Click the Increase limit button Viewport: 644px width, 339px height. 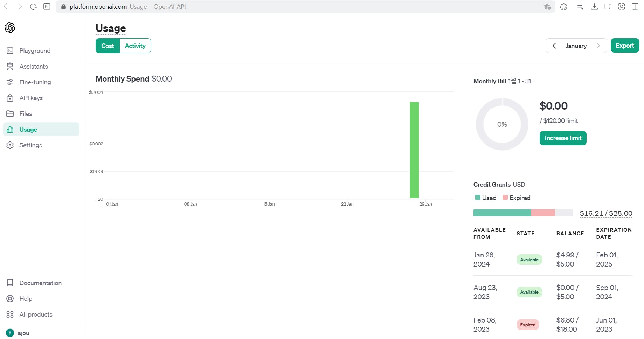tap(563, 138)
